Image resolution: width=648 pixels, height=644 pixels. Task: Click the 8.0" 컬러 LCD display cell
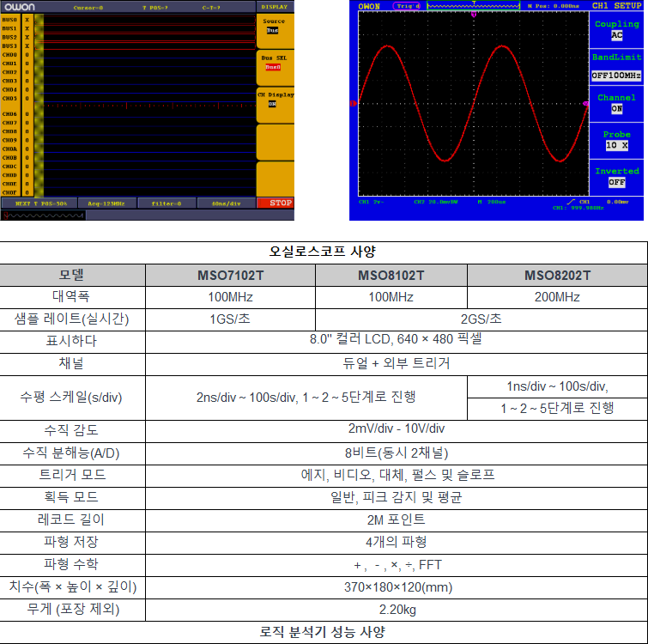click(x=396, y=342)
